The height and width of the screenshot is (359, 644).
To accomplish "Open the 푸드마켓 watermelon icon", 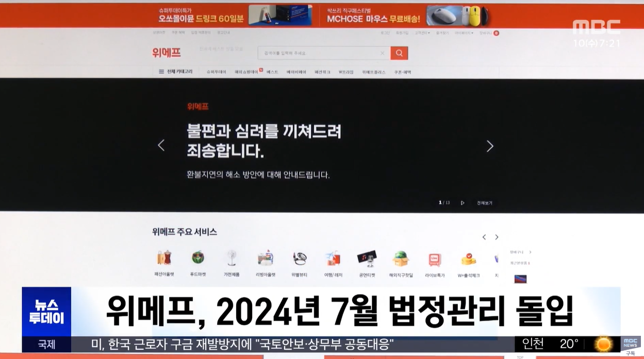I will click(x=198, y=258).
